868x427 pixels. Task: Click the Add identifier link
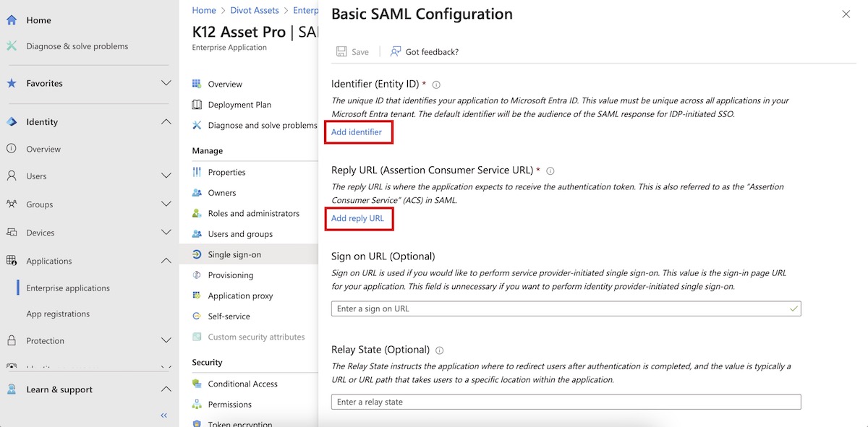tap(357, 132)
